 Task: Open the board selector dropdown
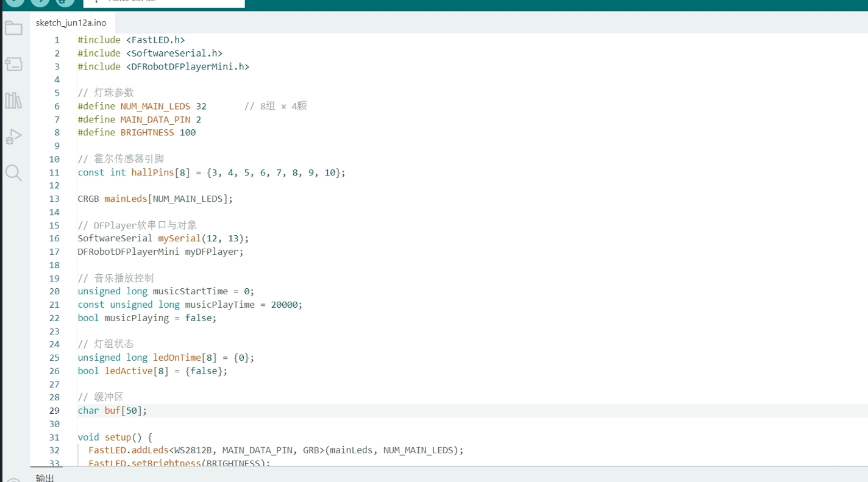coord(164,2)
